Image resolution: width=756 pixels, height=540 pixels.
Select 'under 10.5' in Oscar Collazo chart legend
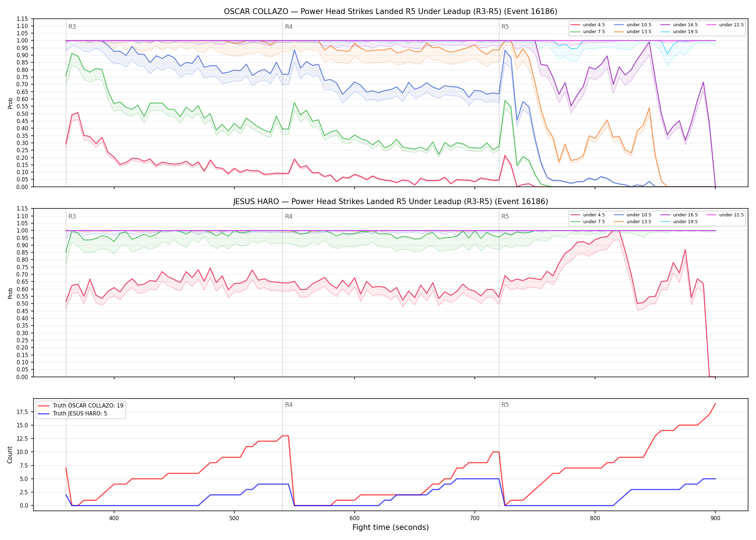coord(633,25)
